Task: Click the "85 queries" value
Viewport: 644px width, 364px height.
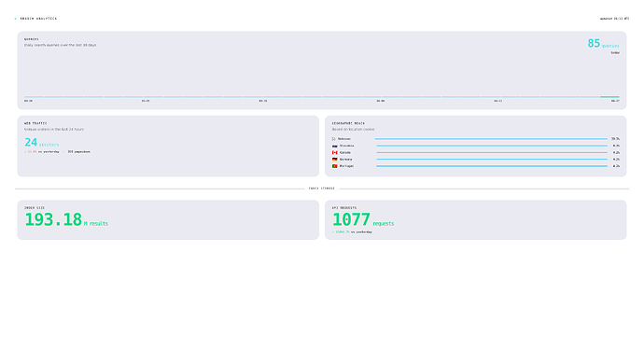Action: (603, 44)
